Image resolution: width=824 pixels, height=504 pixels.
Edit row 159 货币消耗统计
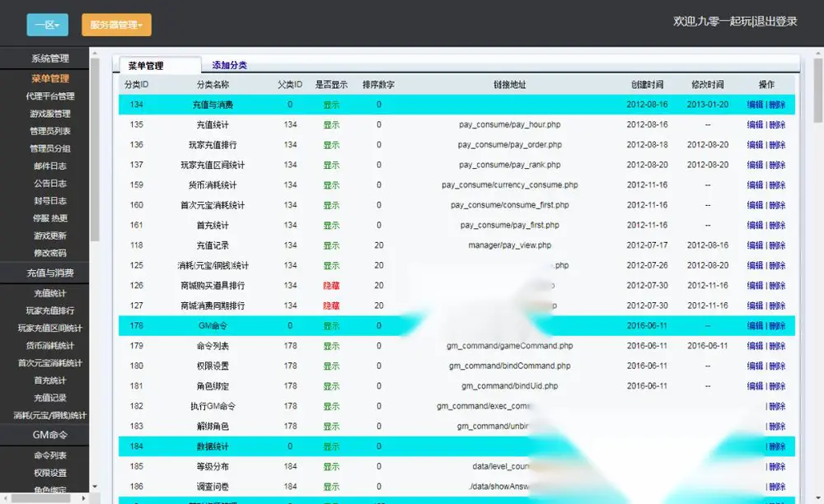tap(755, 184)
